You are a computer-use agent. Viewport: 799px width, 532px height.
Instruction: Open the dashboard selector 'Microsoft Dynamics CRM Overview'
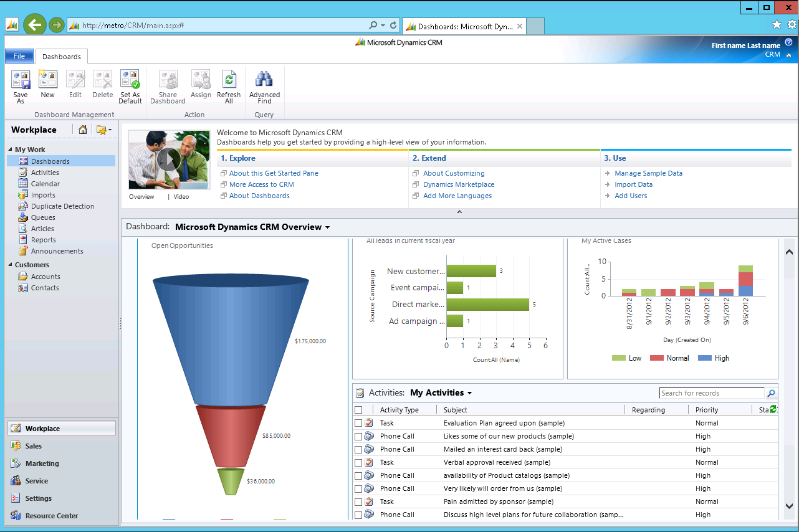click(252, 227)
